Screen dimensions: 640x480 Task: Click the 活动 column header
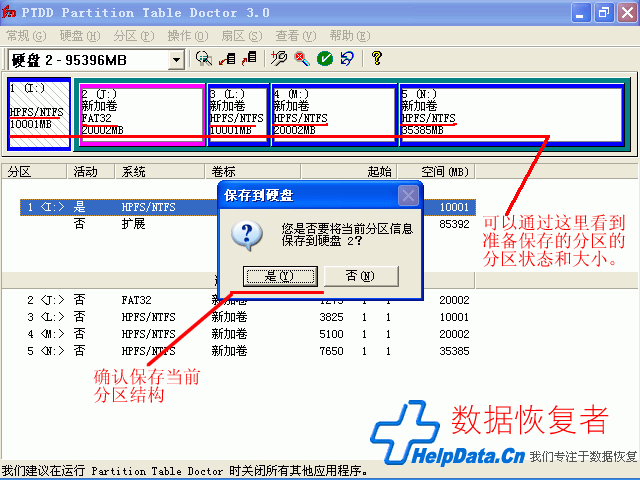(x=91, y=171)
